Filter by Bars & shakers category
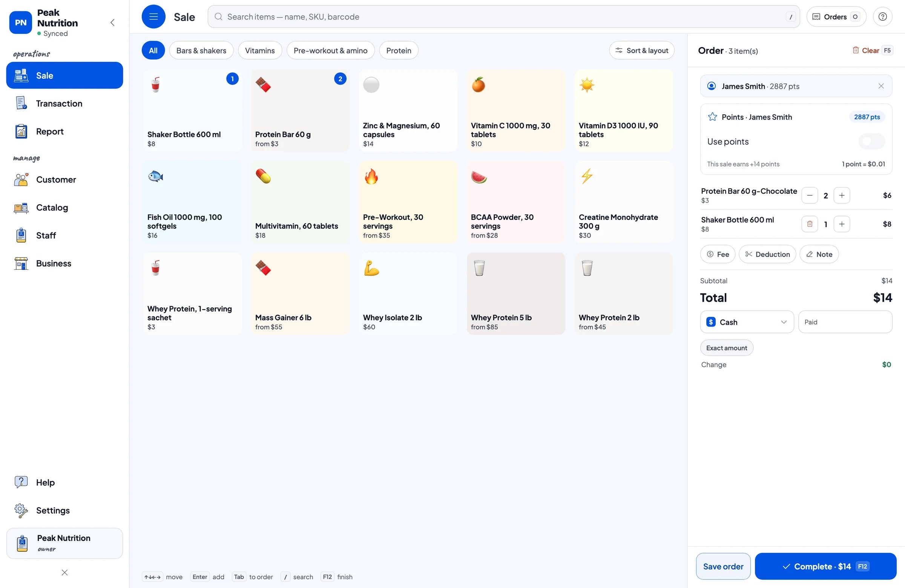Image resolution: width=905 pixels, height=588 pixels. point(201,50)
